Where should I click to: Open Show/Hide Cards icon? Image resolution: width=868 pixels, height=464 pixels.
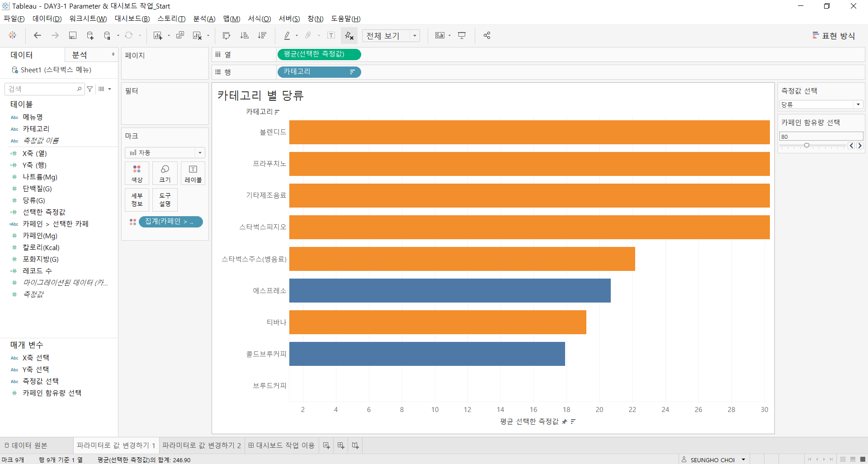click(439, 35)
